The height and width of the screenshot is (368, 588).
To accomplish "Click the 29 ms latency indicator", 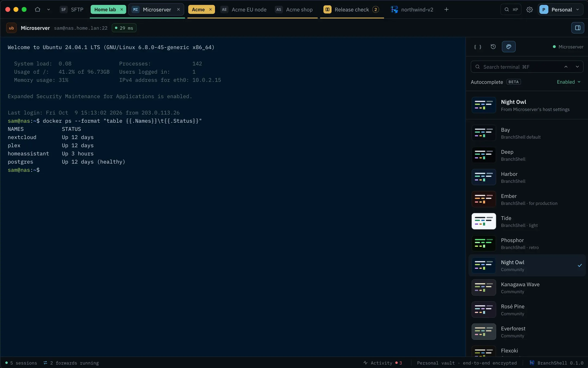I will tap(124, 28).
